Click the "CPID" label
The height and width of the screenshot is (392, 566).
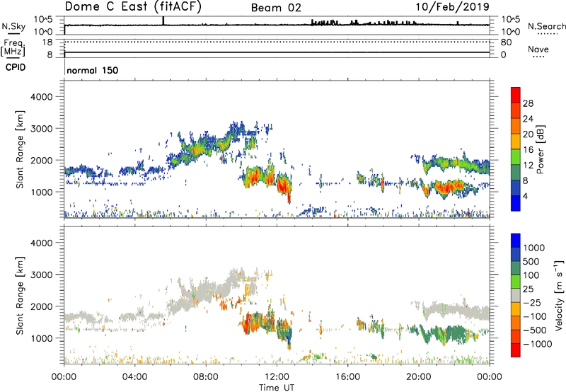coord(16,67)
